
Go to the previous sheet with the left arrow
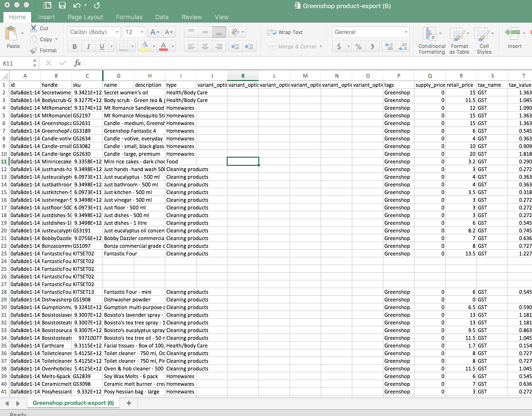coord(7,403)
